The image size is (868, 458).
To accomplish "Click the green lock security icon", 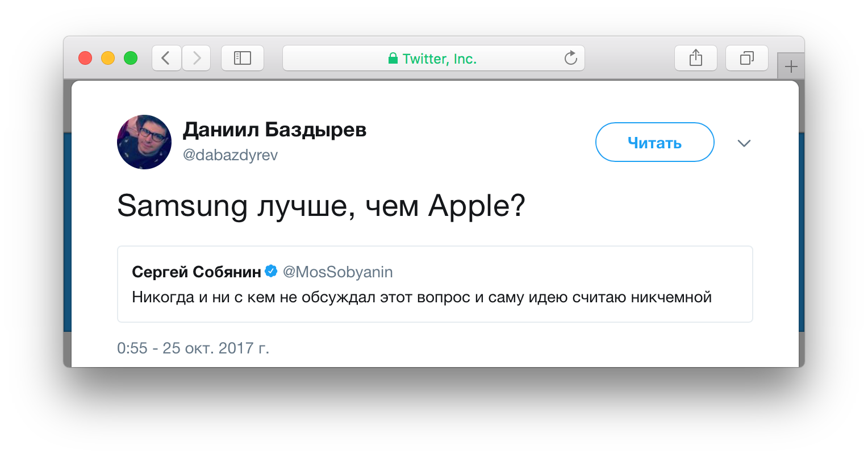I will 393,59.
